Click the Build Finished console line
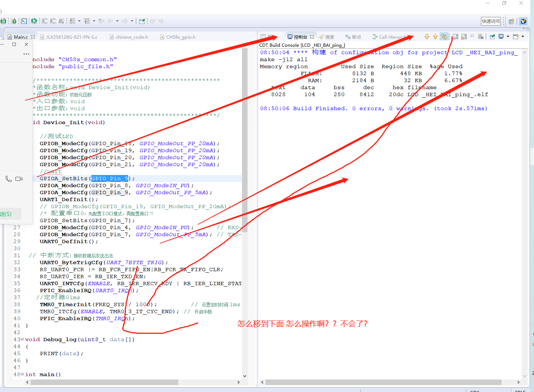This screenshot has height=392, width=534. pos(374,108)
